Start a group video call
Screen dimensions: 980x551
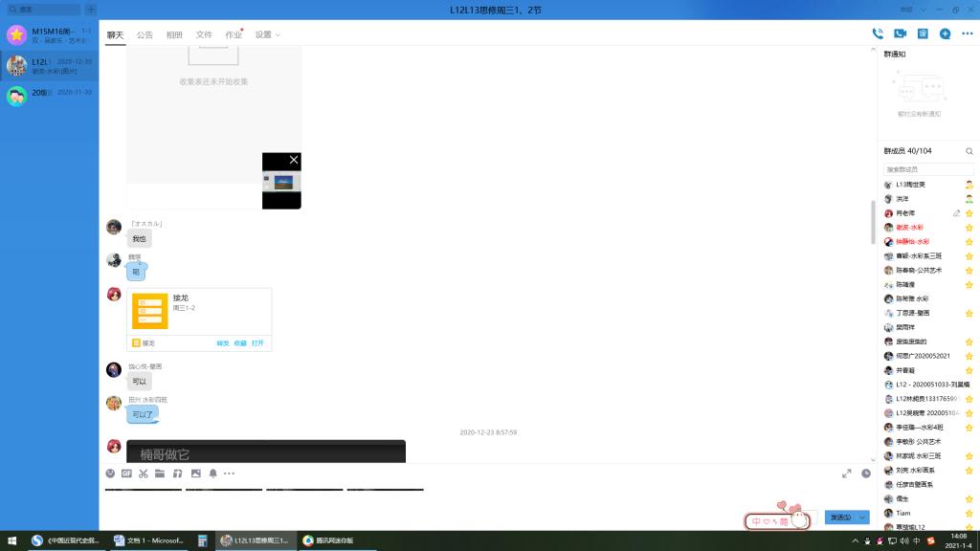(x=900, y=33)
